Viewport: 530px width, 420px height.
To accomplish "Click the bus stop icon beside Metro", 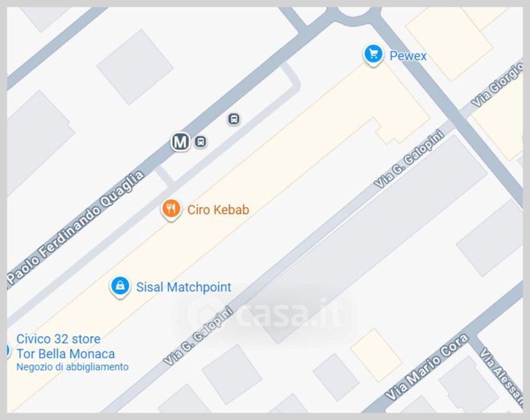I will [x=200, y=141].
